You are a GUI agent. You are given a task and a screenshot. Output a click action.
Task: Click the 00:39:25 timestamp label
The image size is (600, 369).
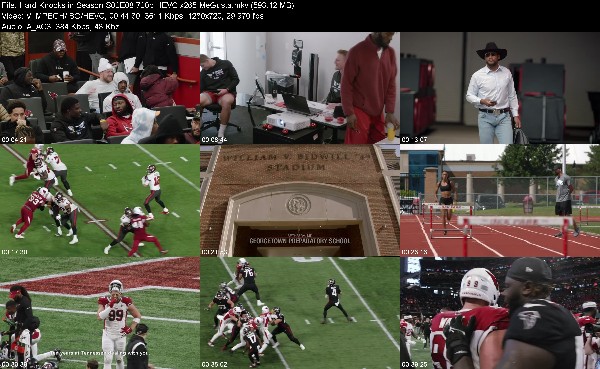point(414,365)
